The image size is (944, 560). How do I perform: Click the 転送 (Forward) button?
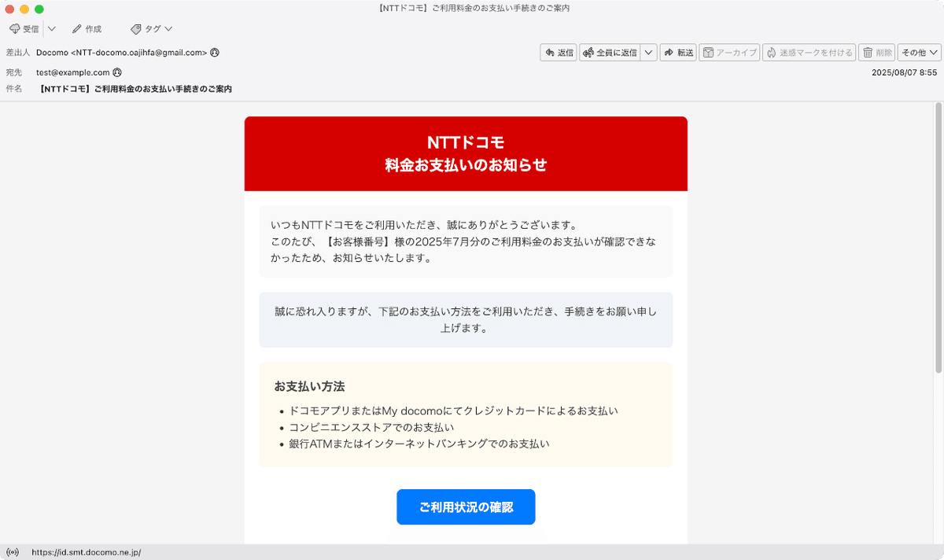pyautogui.click(x=678, y=53)
